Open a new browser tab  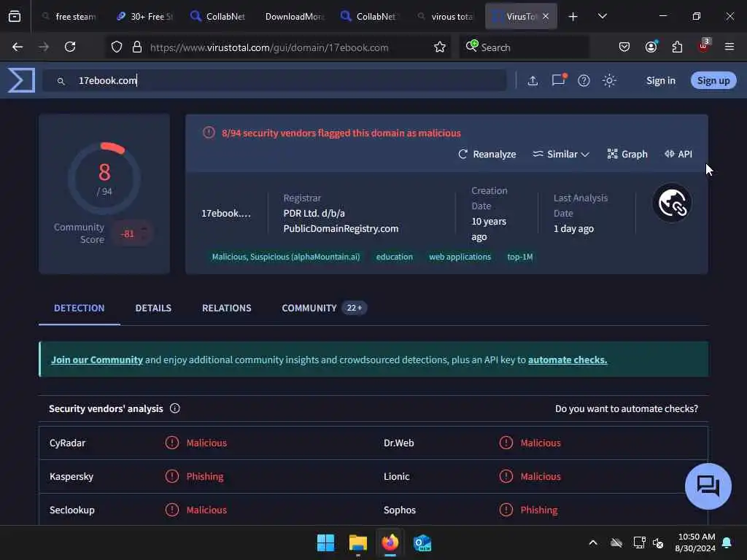(x=573, y=17)
